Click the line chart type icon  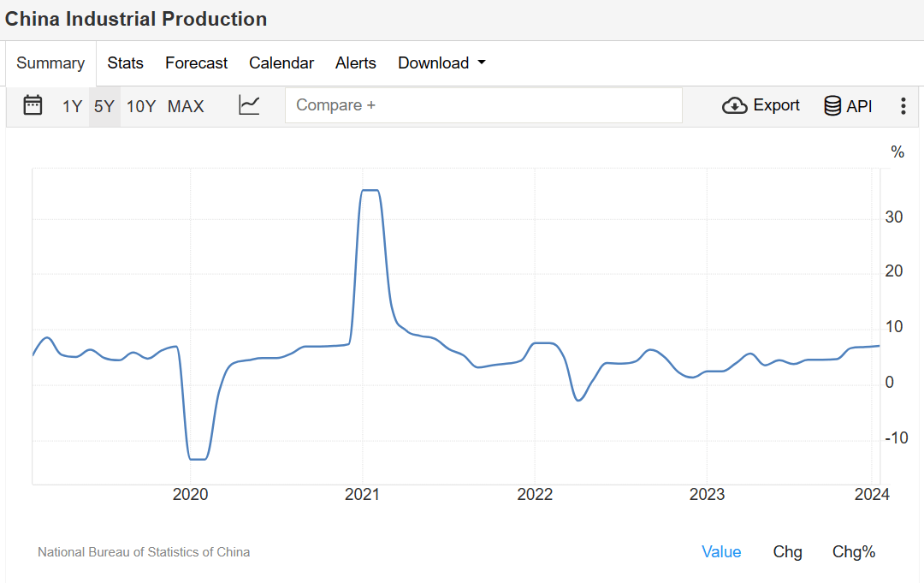tap(249, 105)
